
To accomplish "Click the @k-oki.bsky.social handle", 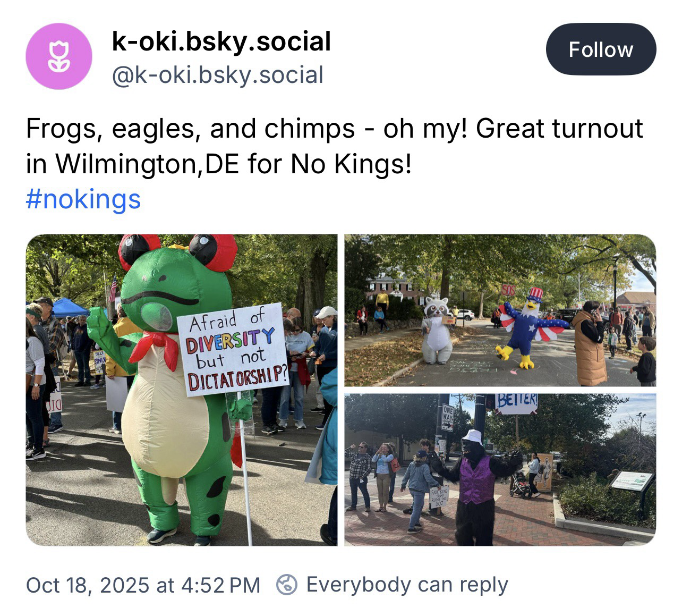I will [217, 75].
